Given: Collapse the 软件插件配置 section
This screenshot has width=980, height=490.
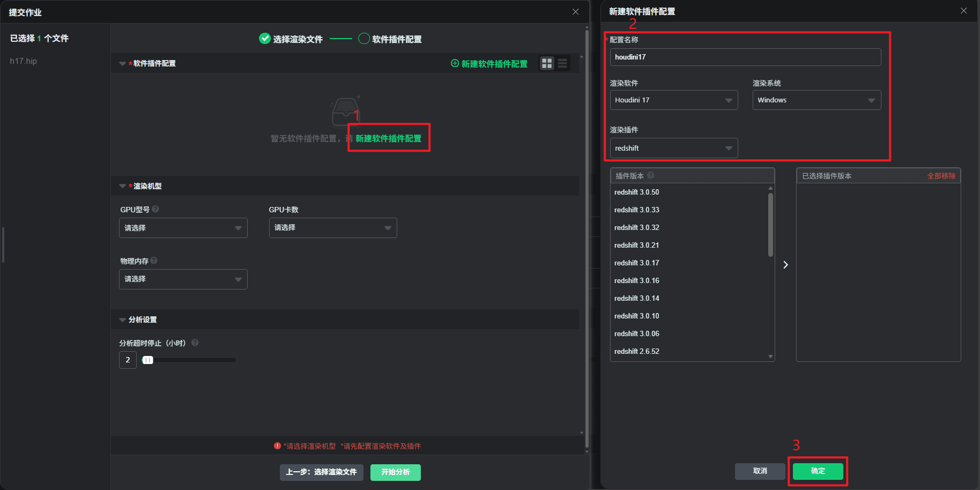Looking at the screenshot, I should tap(122, 64).
